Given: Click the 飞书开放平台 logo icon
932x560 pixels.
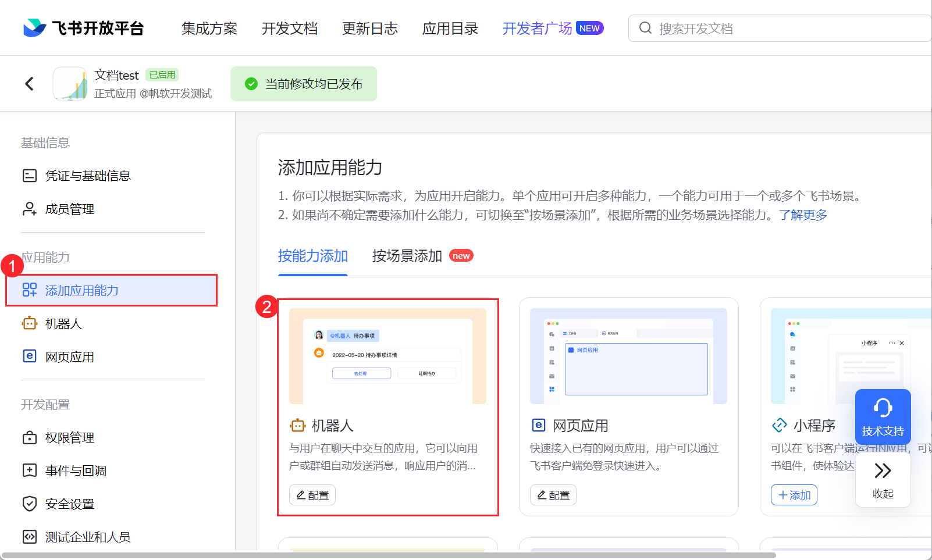Looking at the screenshot, I should point(34,28).
